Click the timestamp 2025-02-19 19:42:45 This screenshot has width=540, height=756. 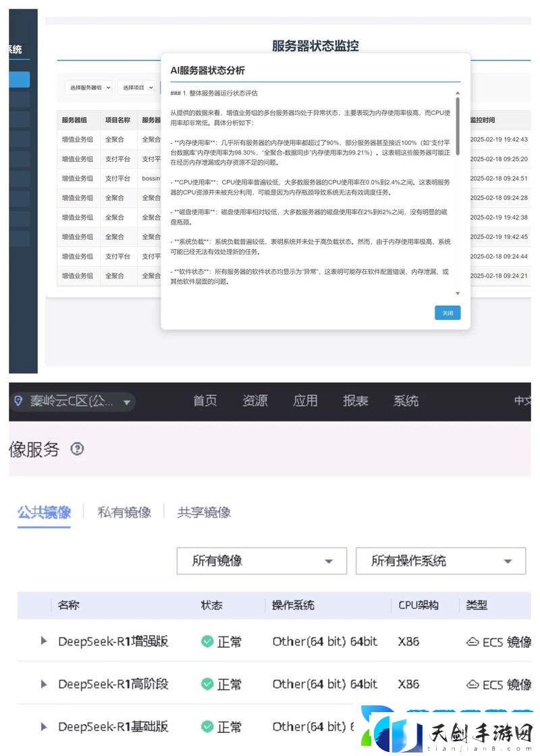tap(499, 237)
